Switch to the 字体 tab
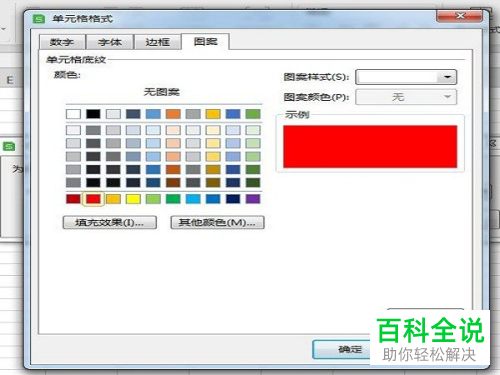This screenshot has height=375, width=500. [x=110, y=42]
